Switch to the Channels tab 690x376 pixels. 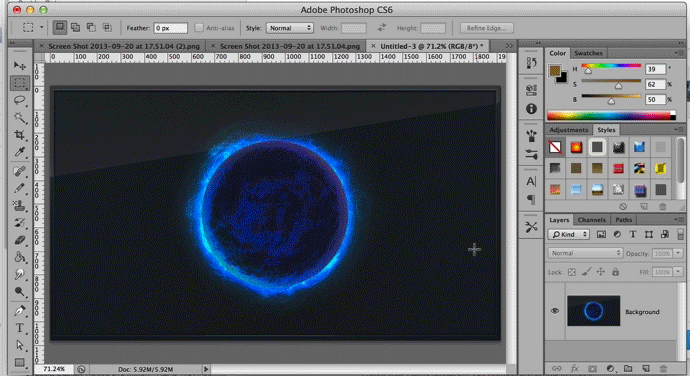(591, 220)
